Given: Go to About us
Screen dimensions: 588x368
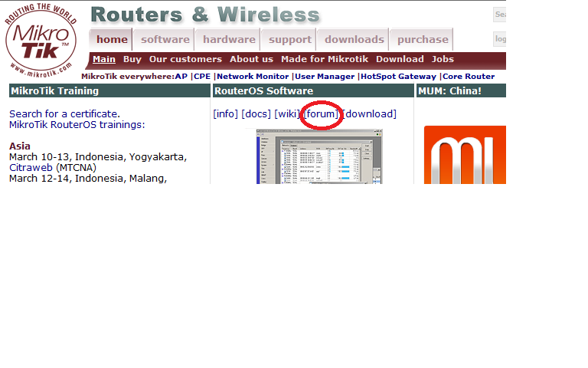Looking at the screenshot, I should tap(251, 59).
